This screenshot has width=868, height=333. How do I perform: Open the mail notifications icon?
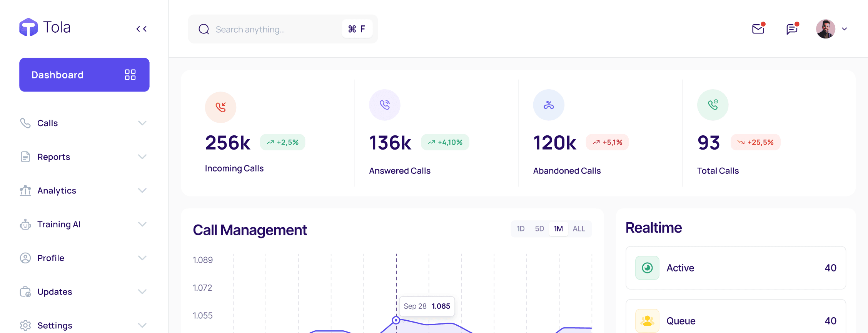click(x=759, y=28)
